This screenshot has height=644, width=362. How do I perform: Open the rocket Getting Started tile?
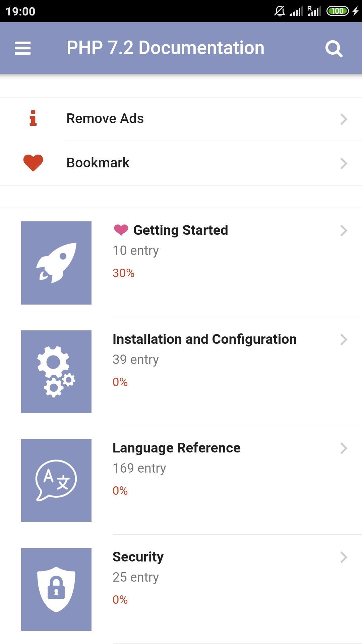56,263
